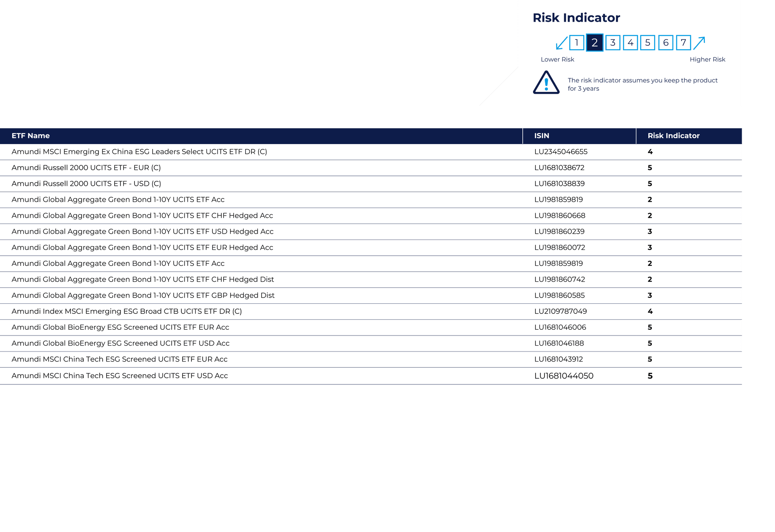Click ISIN LU1681038839
Image resolution: width=775 pixels, height=532 pixels.
click(560, 183)
